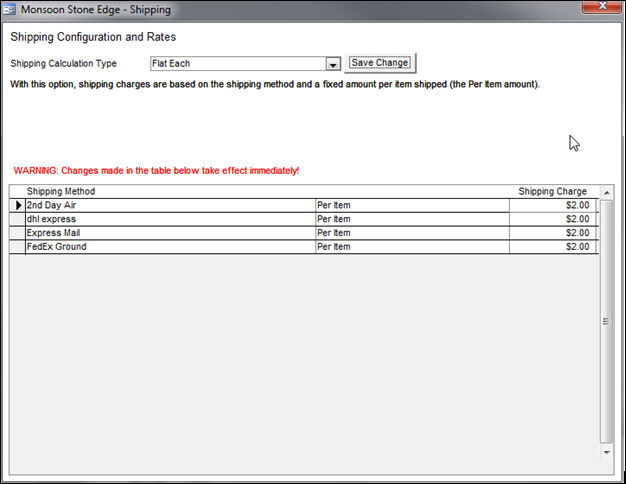Viewport: 626px width, 484px height.
Task: Click the Flat Each combo box text
Action: coord(237,64)
